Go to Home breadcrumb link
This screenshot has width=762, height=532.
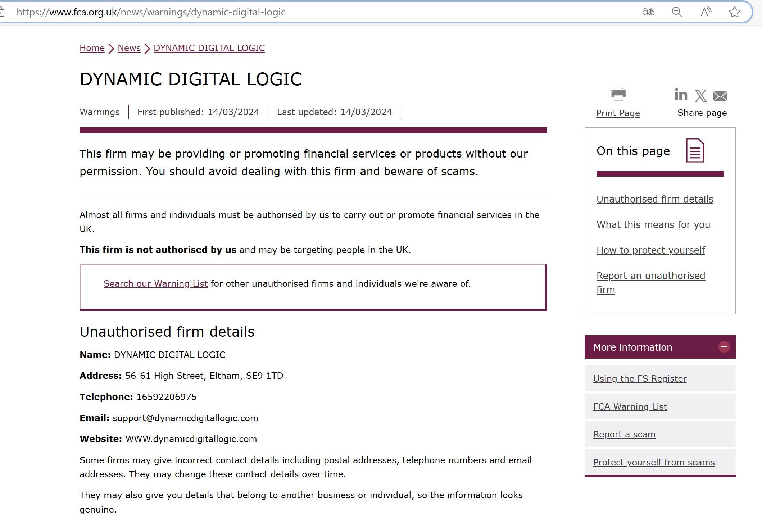(x=92, y=48)
